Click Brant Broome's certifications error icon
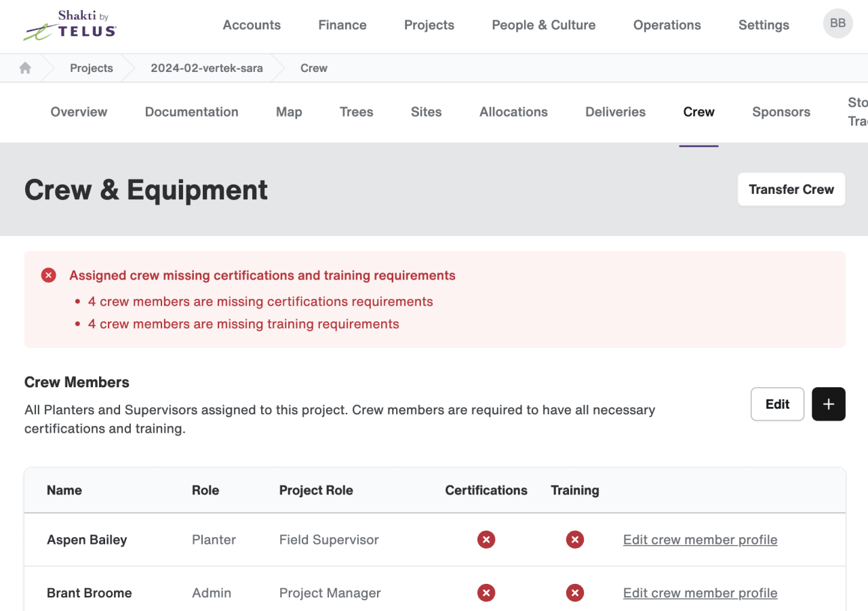This screenshot has width=868, height=611. coord(486,593)
